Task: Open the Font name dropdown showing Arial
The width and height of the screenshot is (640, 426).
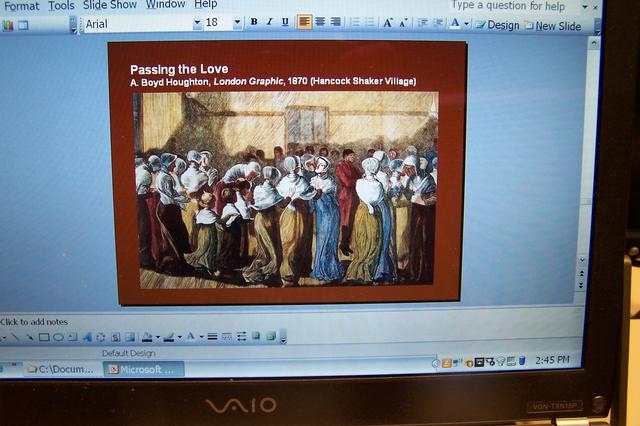Action: 197,22
